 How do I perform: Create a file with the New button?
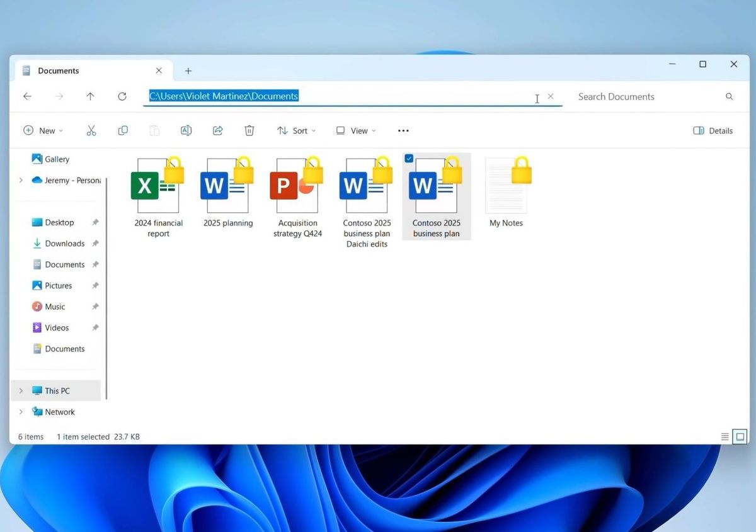pos(43,130)
